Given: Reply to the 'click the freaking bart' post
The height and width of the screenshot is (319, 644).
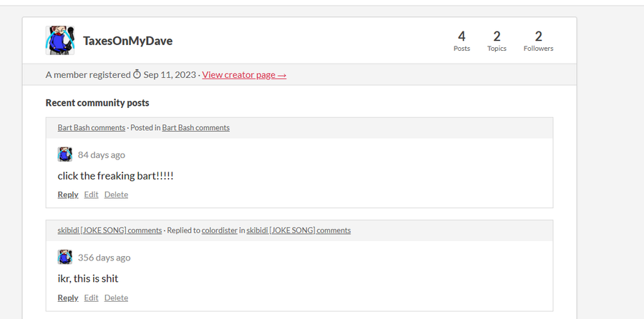Looking at the screenshot, I should tap(68, 195).
